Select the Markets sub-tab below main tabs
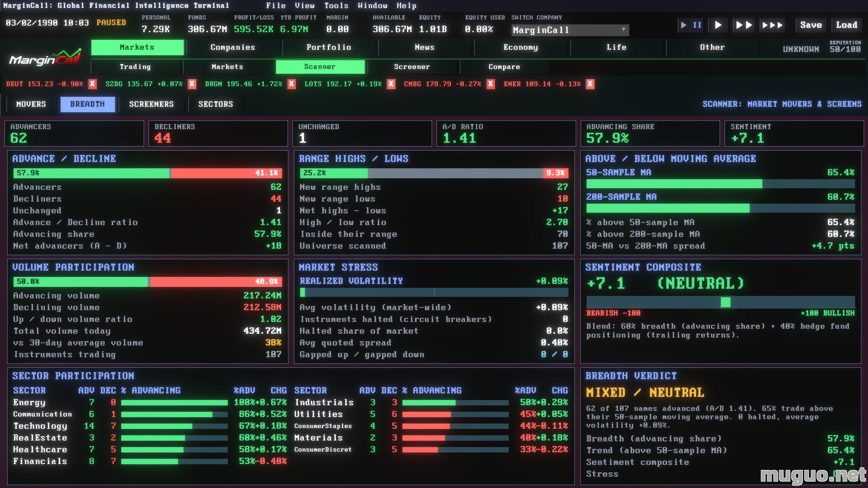Screen dimensions: 868x488 [227, 67]
